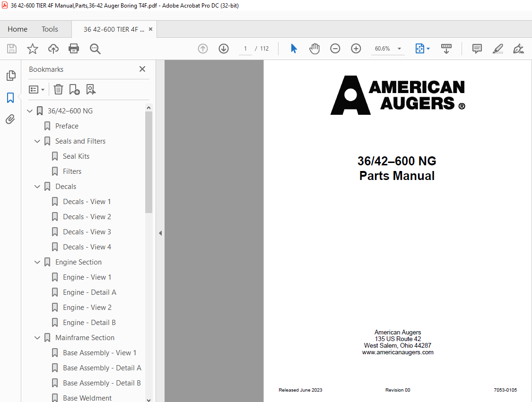532x402 pixels.
Task: Open the bookmark options menu
Action: coord(36,89)
